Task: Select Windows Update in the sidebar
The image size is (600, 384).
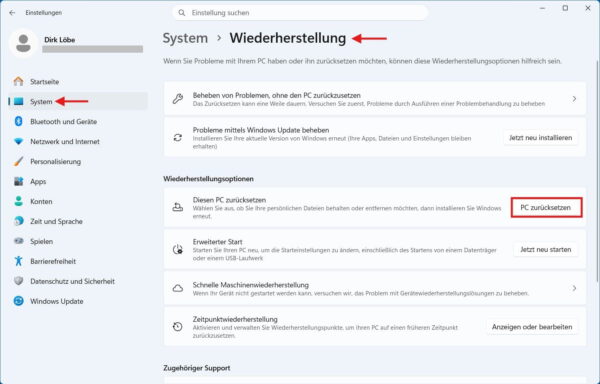Action: pos(78,301)
